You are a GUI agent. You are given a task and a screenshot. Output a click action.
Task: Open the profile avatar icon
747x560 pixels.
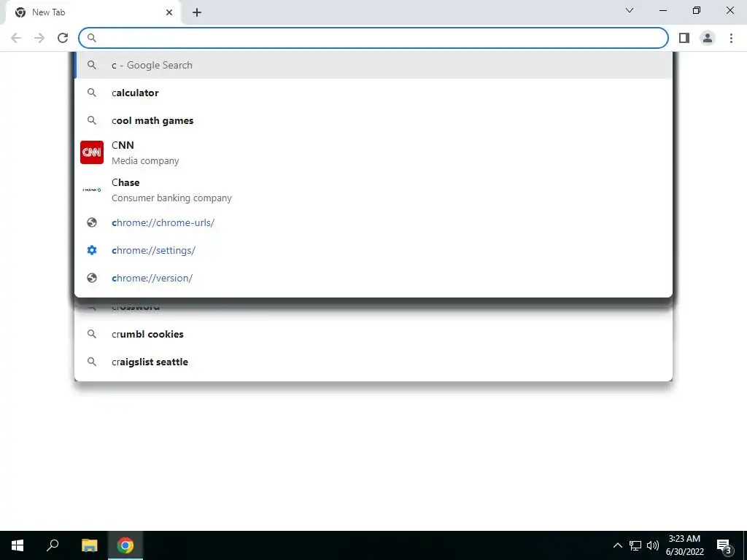click(708, 38)
